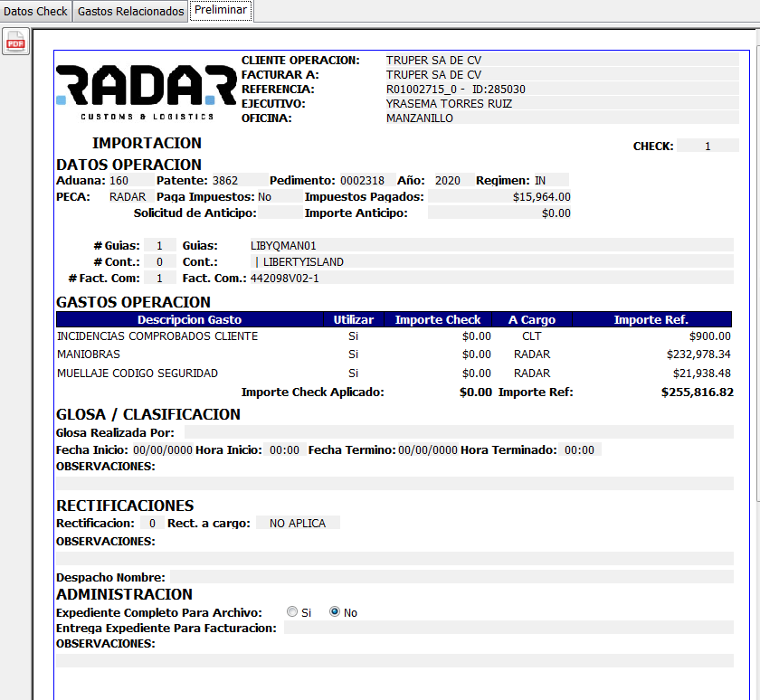Click the MANIOBRAS expense row
The width and height of the screenshot is (760, 700).
pos(394,355)
